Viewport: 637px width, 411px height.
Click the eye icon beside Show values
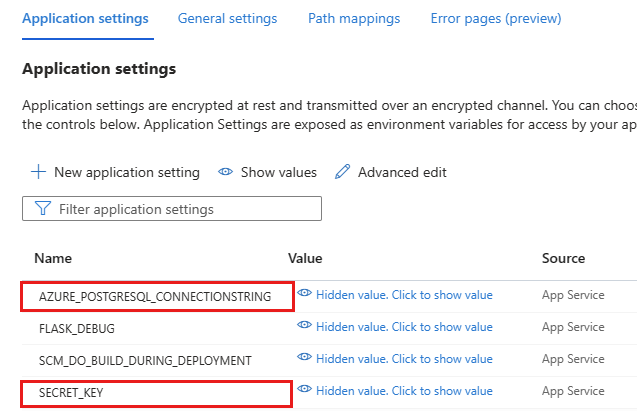point(226,172)
